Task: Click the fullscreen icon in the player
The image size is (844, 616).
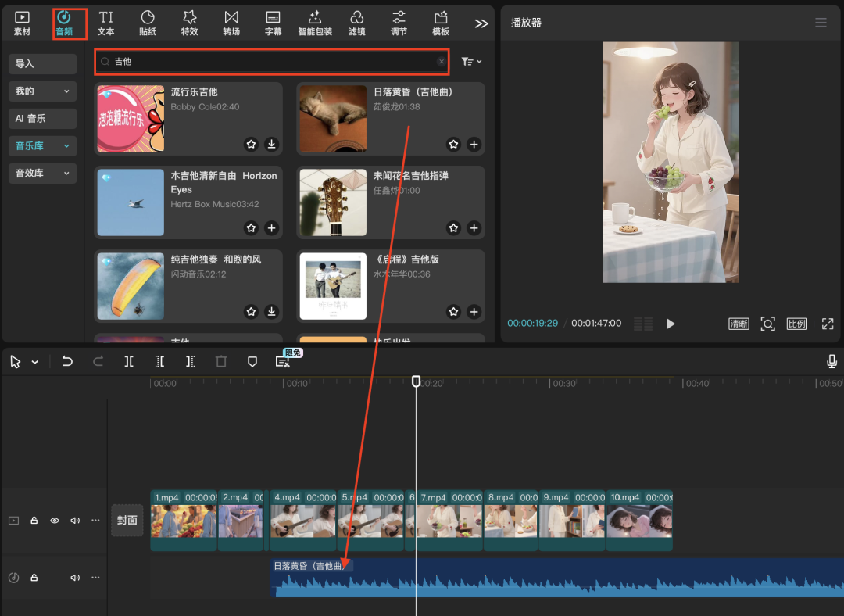Action: (828, 324)
